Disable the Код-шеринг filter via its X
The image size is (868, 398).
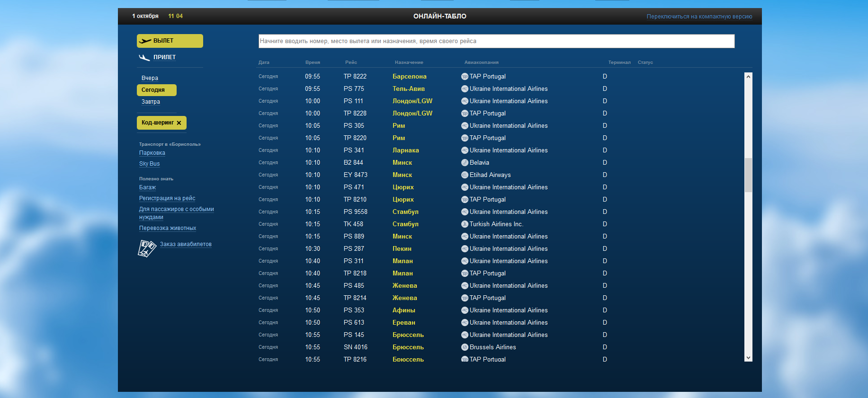tap(179, 123)
